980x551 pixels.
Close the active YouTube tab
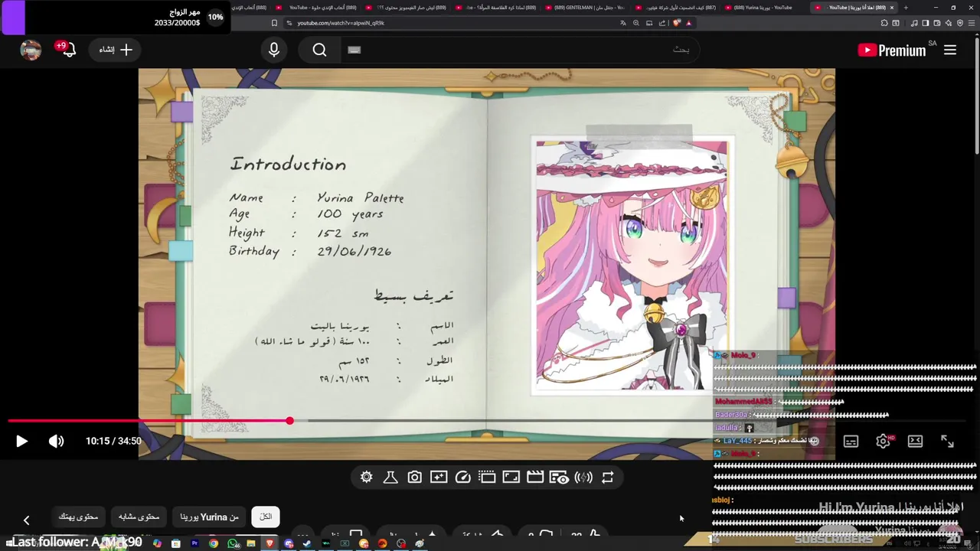pos(891,8)
